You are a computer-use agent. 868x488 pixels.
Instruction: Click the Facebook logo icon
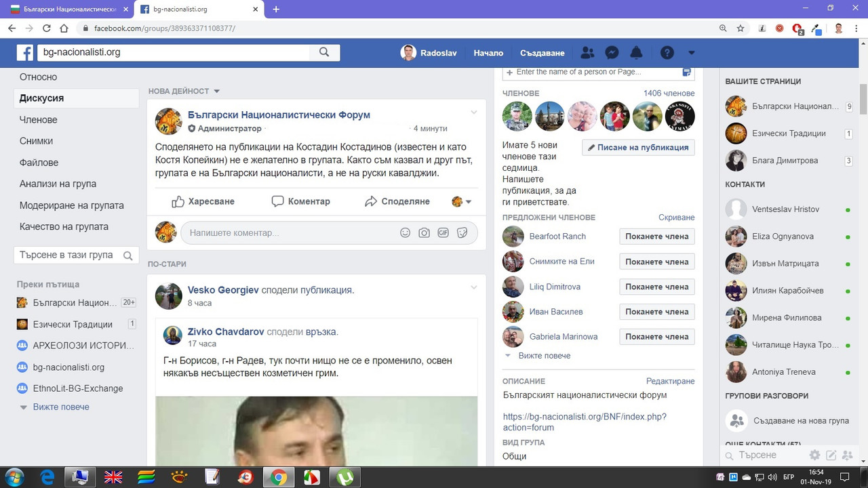point(25,52)
